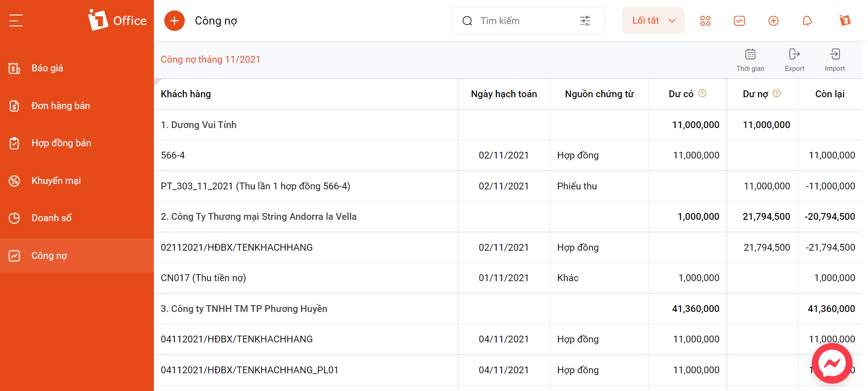Open notifications bell
This screenshot has width=868, height=391.
(x=807, y=21)
